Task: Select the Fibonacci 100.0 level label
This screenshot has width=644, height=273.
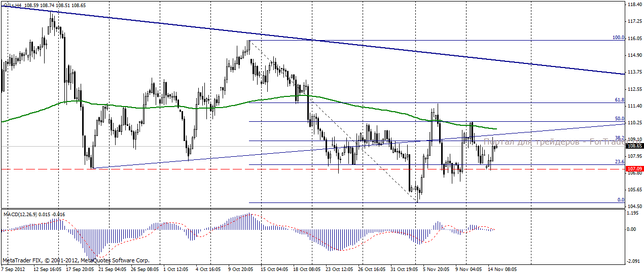Action: (x=618, y=37)
